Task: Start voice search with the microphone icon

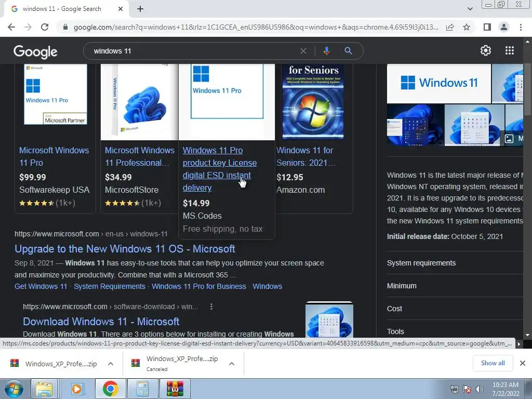Action: [326, 51]
